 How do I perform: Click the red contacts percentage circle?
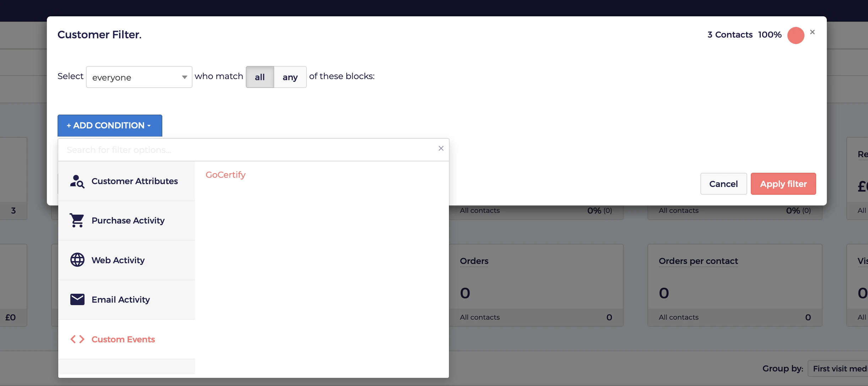coord(796,35)
